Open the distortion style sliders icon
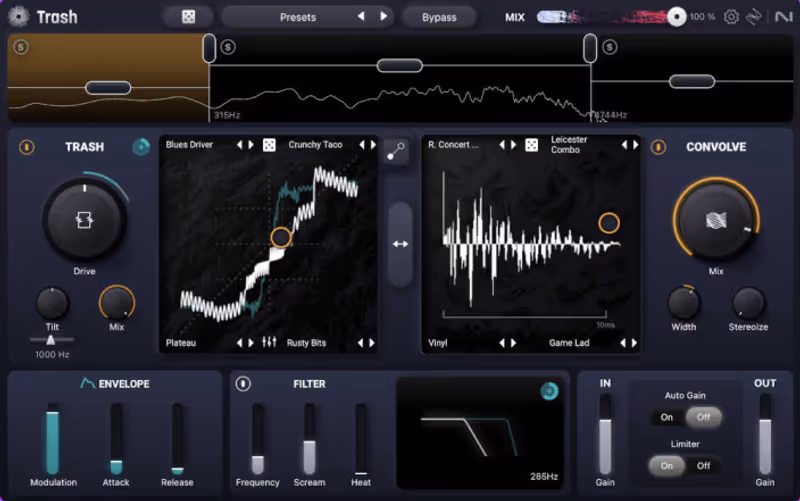The width and height of the screenshot is (800, 501). (269, 342)
